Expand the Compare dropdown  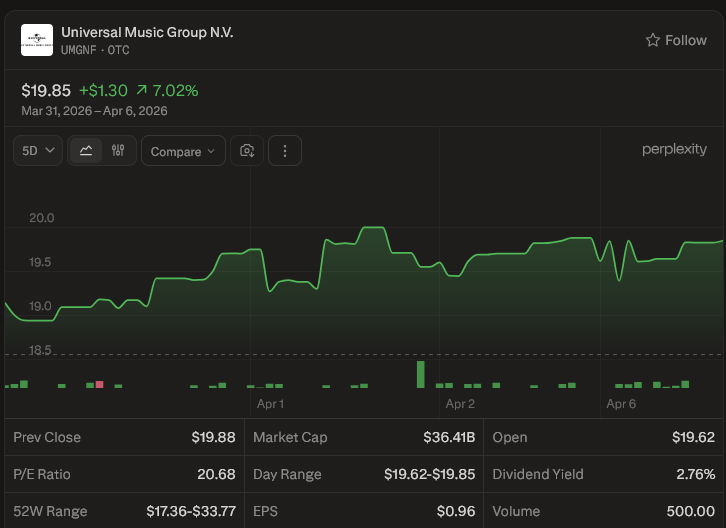(183, 151)
